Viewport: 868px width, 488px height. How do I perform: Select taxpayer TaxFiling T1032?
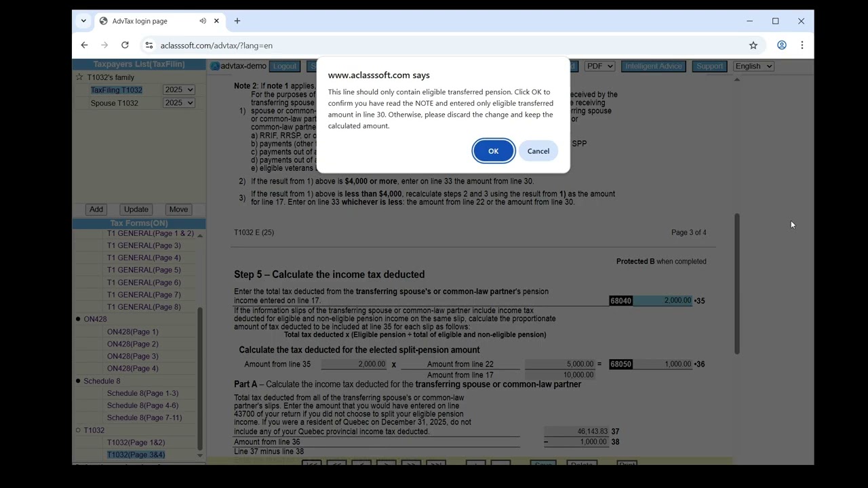point(117,90)
